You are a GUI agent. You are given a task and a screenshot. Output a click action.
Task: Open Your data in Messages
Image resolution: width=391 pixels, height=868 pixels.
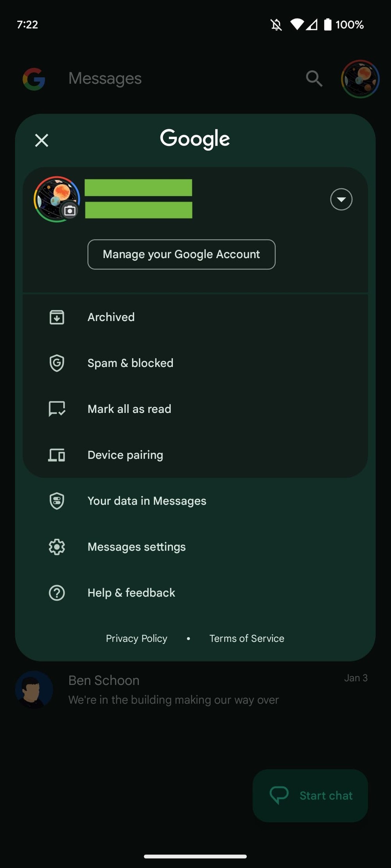(147, 501)
